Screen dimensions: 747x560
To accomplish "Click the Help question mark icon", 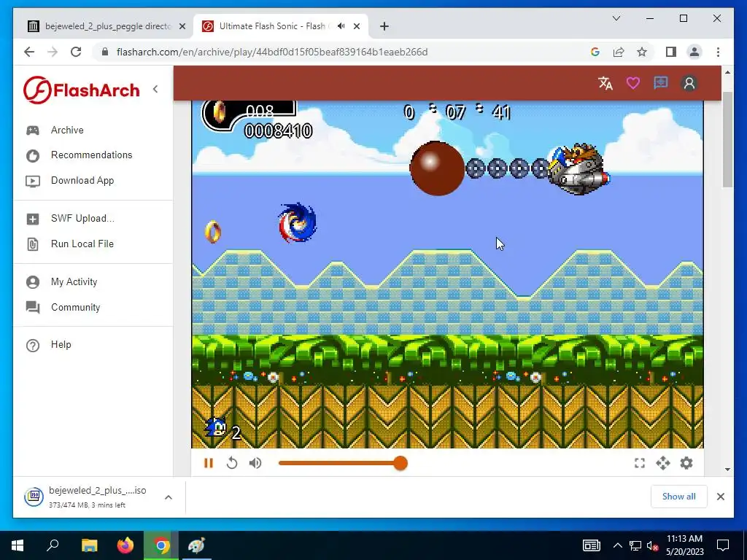I will tap(33, 345).
